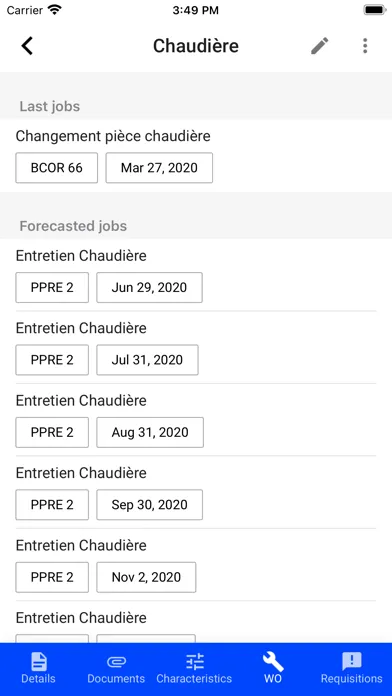
Task: Tap PPRE 2 tag beside Jun 29, 2020
Action: pyautogui.click(x=52, y=288)
